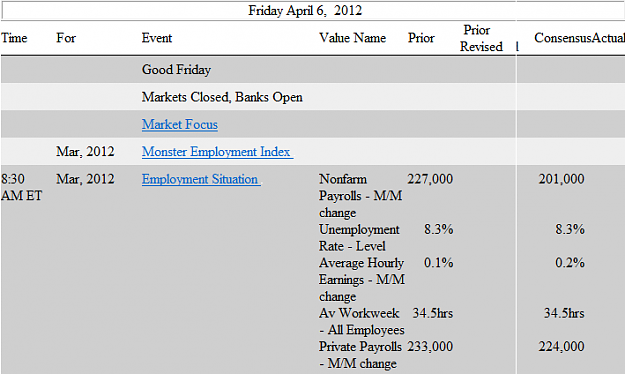Click the For column header

(66, 38)
